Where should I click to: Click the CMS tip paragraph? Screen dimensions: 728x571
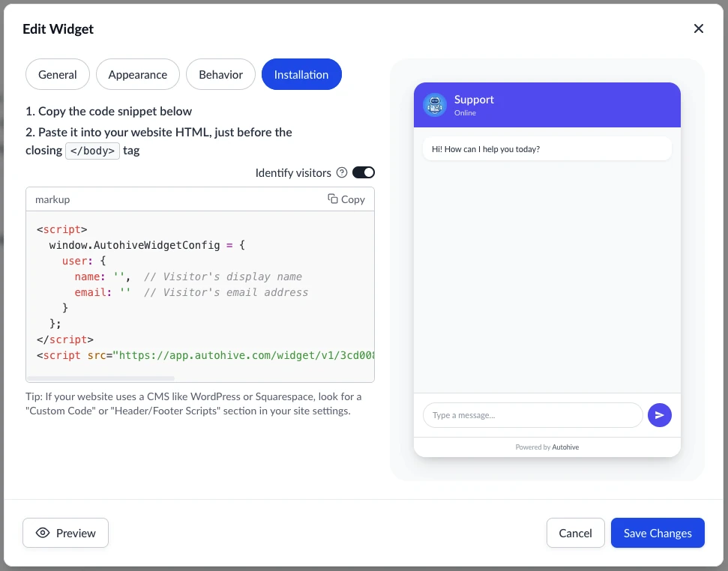click(x=193, y=404)
